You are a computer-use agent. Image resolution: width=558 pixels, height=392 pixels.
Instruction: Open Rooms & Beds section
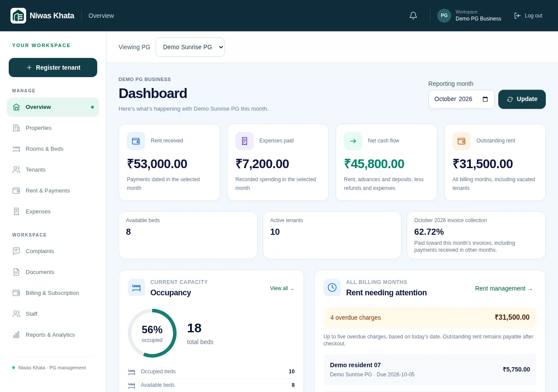53,149
